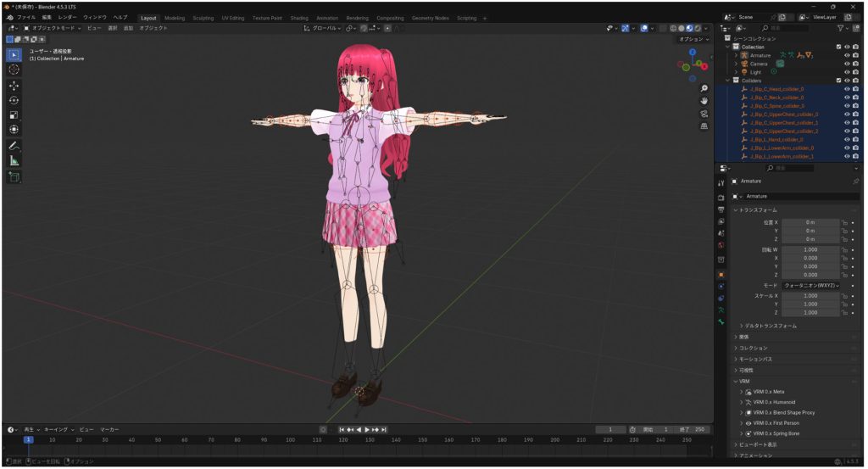Pick the 3D Cursor tool
Image resolution: width=868 pixels, height=469 pixels.
click(x=14, y=70)
